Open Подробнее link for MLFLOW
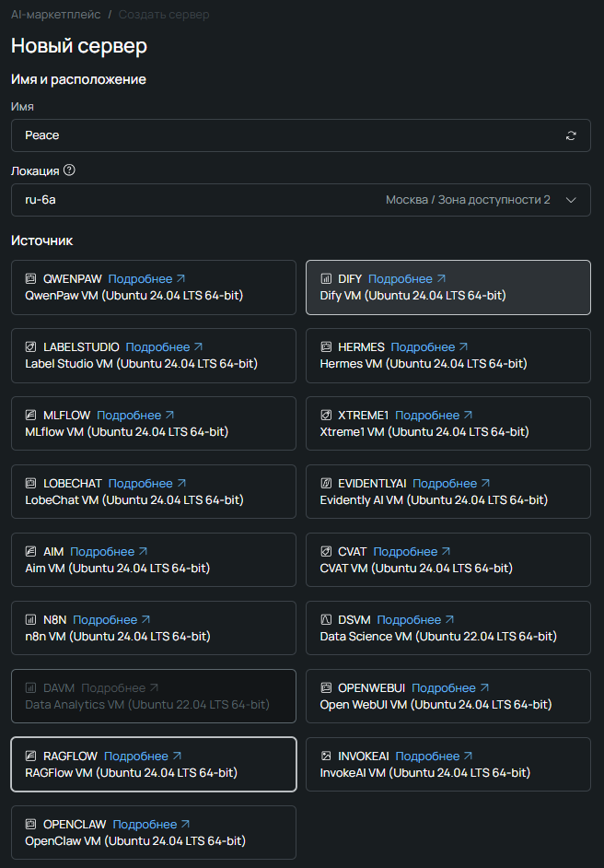This screenshot has height=868, width=604. tap(135, 416)
